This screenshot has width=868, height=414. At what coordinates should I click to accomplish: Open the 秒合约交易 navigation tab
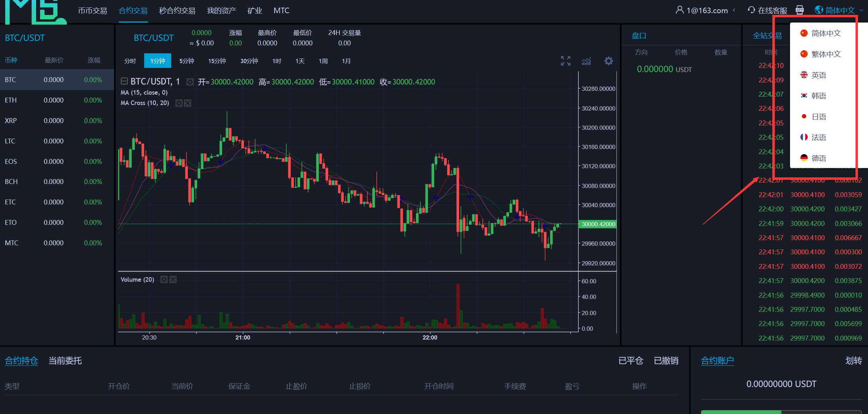coord(177,11)
